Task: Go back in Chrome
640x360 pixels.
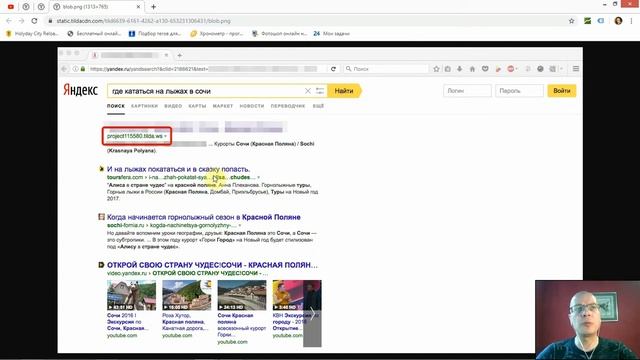Action: 9,21
